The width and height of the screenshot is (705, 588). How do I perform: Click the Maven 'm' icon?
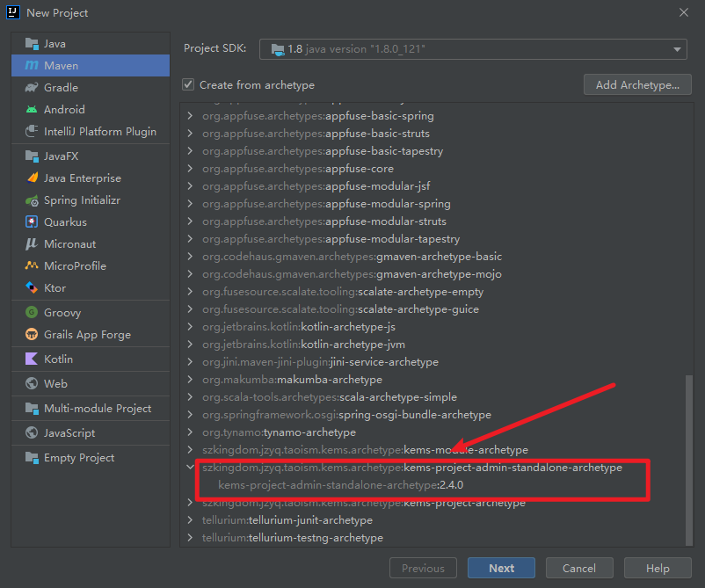(x=32, y=66)
